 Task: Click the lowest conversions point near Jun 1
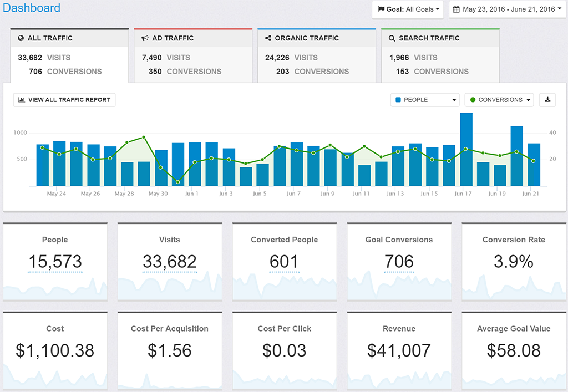[x=177, y=182]
